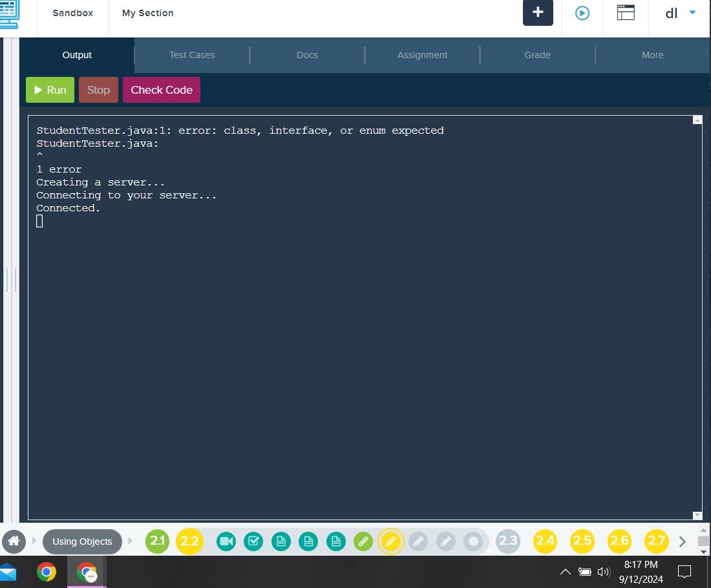The image size is (711, 588).
Task: Open the first document lesson icon
Action: [x=281, y=541]
